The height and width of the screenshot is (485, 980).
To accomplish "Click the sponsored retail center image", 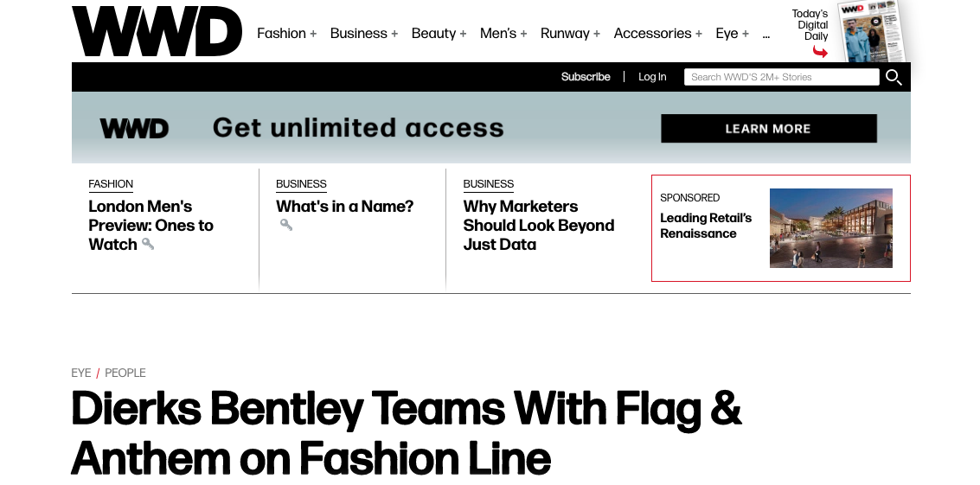I will pyautogui.click(x=830, y=228).
